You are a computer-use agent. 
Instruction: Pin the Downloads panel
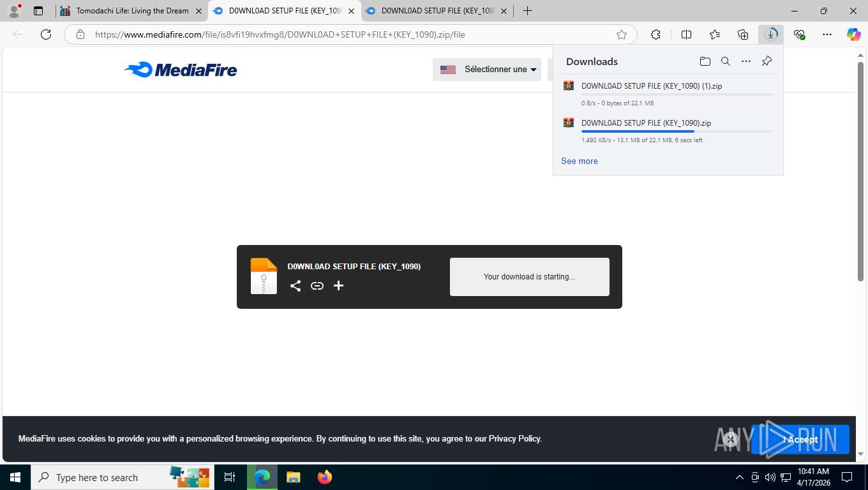[x=767, y=61]
